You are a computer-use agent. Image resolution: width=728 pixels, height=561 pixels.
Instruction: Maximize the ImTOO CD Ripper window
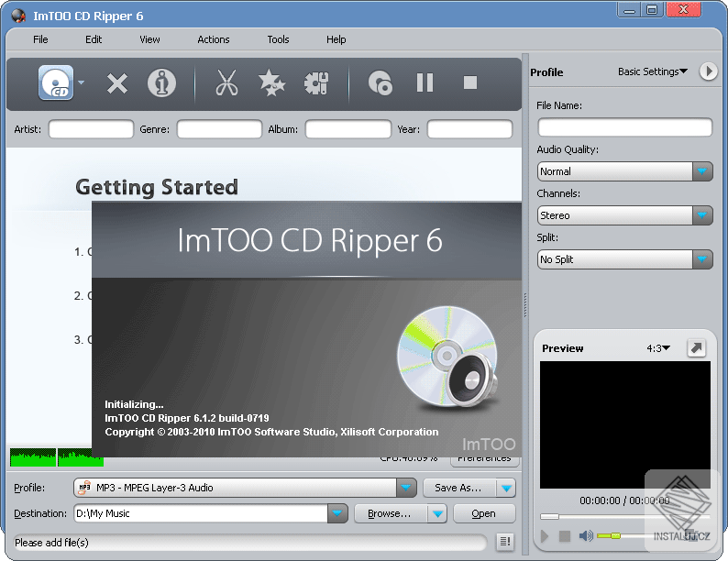652,10
